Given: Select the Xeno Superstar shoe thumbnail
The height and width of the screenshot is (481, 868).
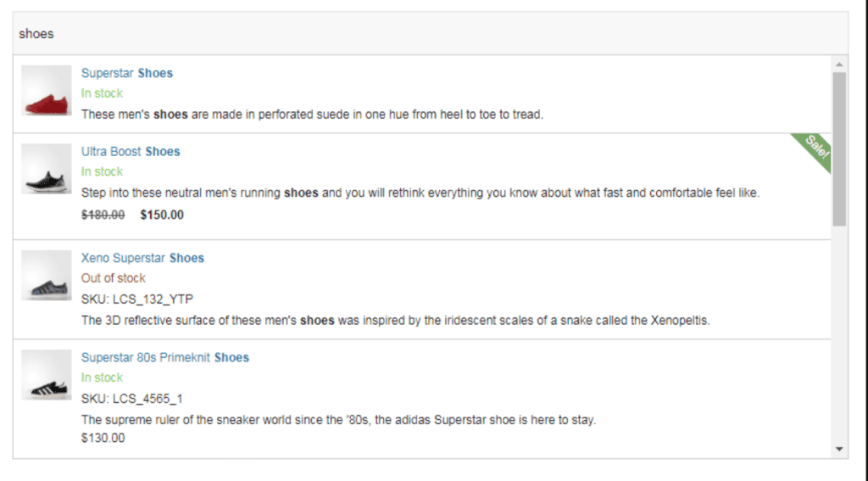Looking at the screenshot, I should pos(47,276).
